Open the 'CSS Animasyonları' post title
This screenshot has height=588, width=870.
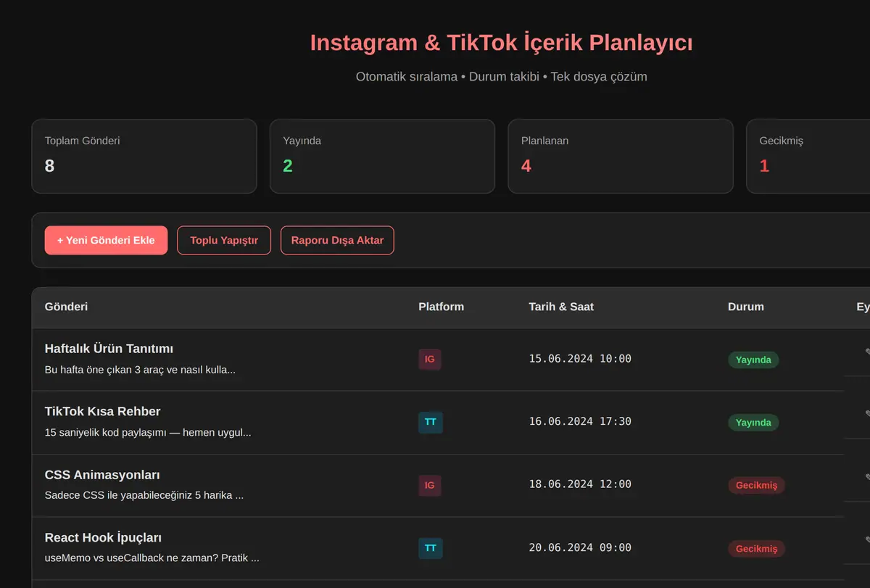coord(102,475)
